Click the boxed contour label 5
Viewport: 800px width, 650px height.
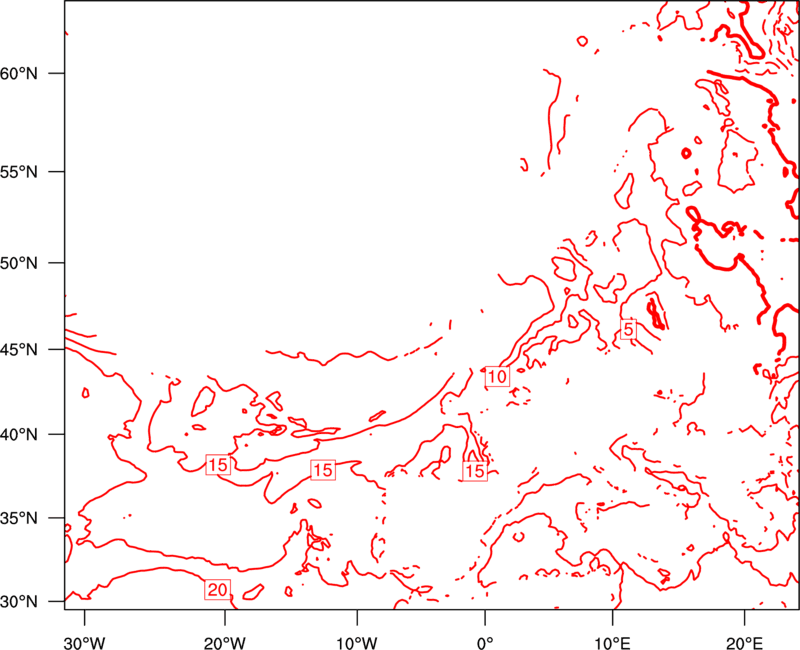[629, 330]
